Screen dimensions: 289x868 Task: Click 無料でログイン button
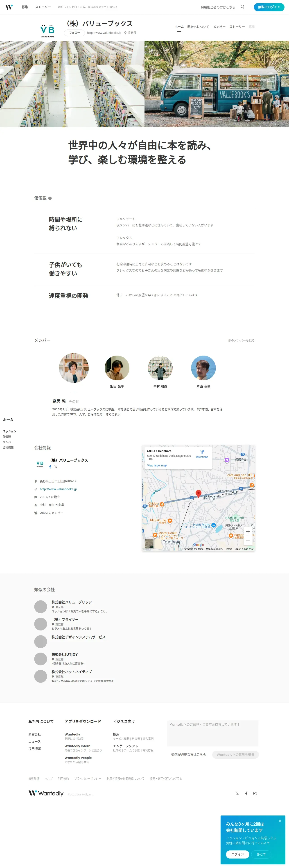[269, 7]
